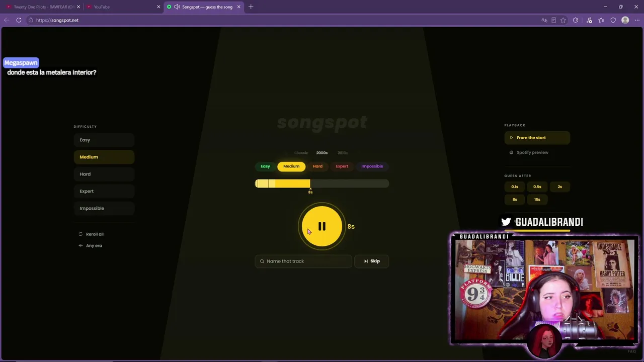Open the browser settings ellipsis menu
Screen dimensions: 644x362
(637, 20)
